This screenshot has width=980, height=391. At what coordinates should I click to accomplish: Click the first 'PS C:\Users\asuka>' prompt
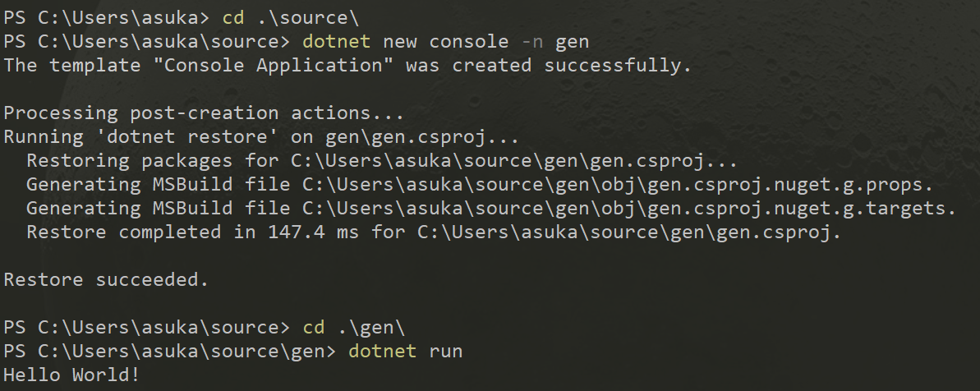(106, 18)
